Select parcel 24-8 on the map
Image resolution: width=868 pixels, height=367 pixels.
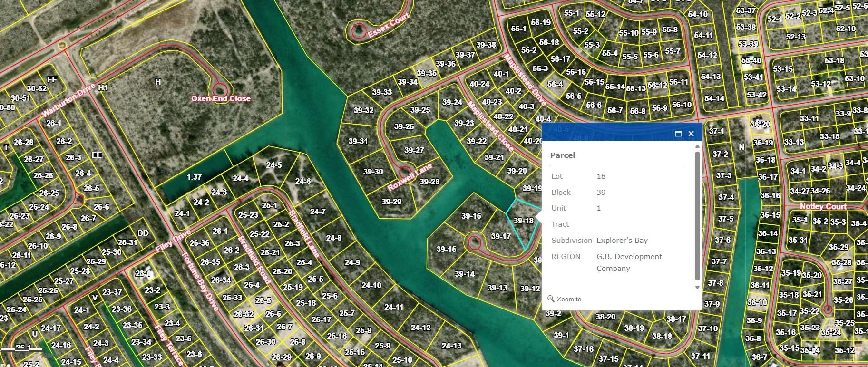(x=333, y=238)
